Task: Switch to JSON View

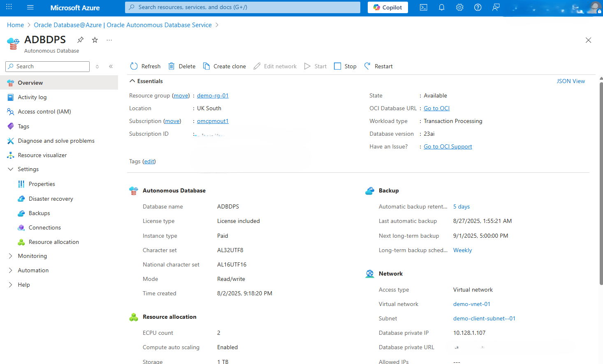Action: tap(571, 81)
